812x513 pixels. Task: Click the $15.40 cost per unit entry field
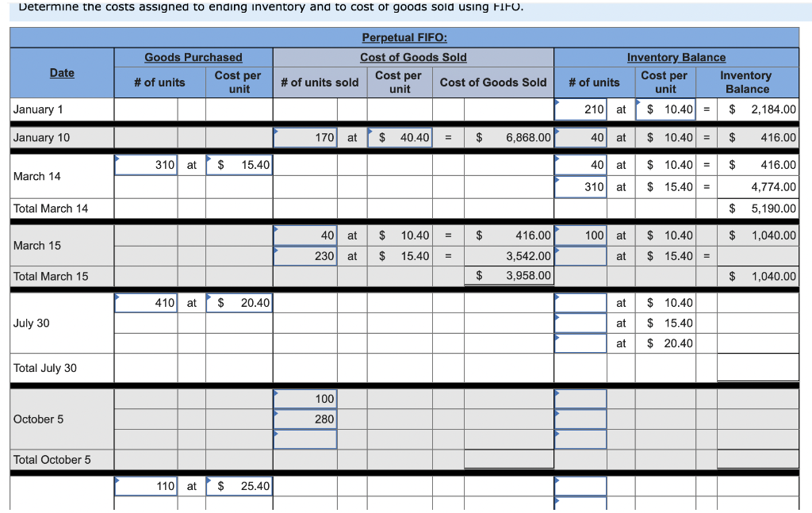(239, 165)
